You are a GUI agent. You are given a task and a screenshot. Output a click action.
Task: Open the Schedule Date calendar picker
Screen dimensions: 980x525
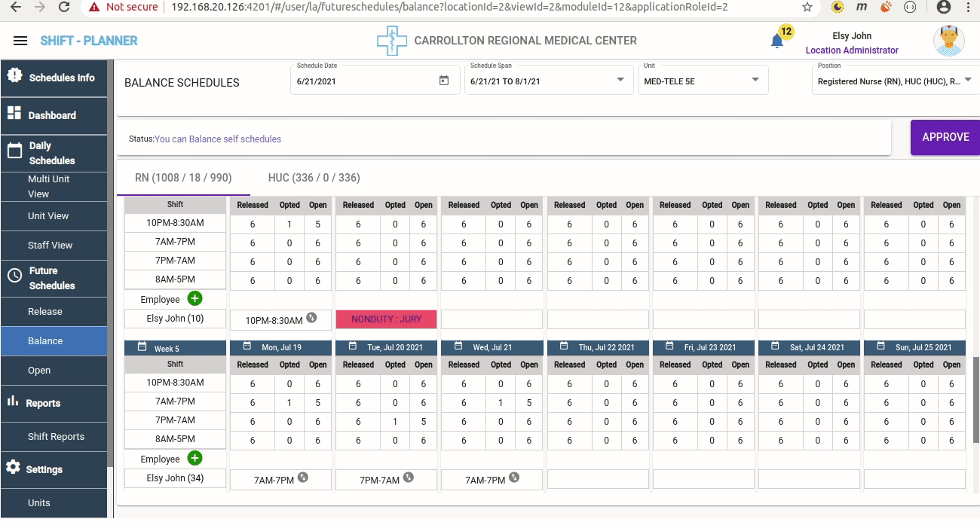pos(444,81)
